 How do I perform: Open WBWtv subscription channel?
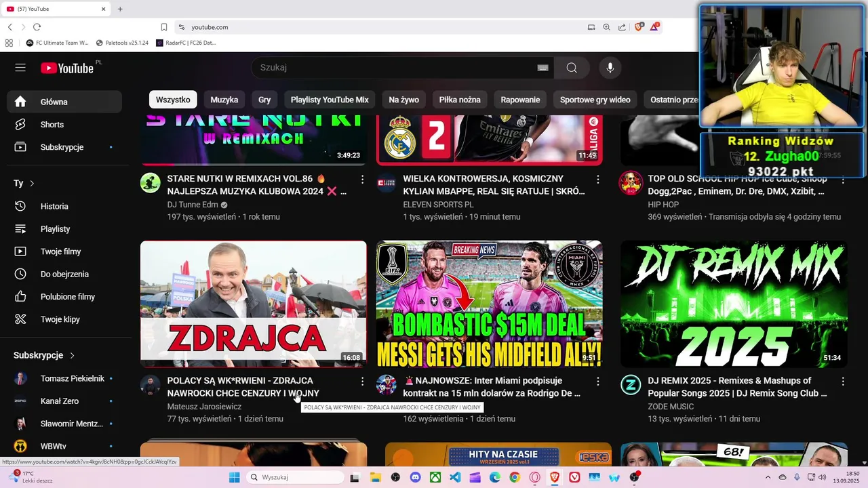64,446
